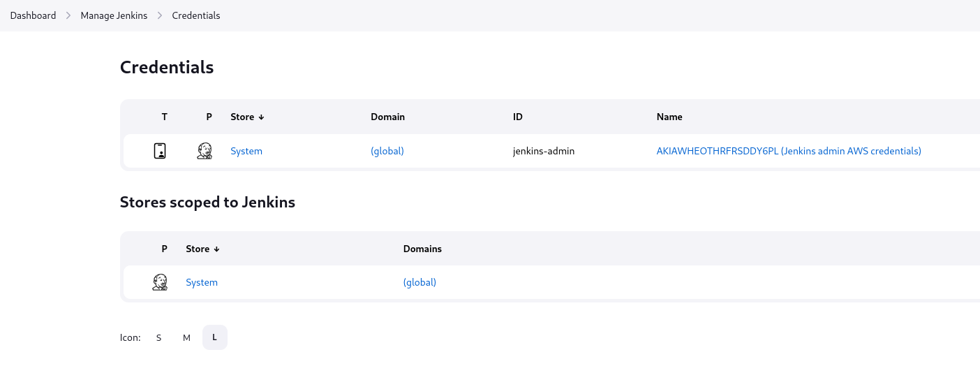This screenshot has width=980, height=366.
Task: Open System store link in Credentials table
Action: (x=246, y=151)
